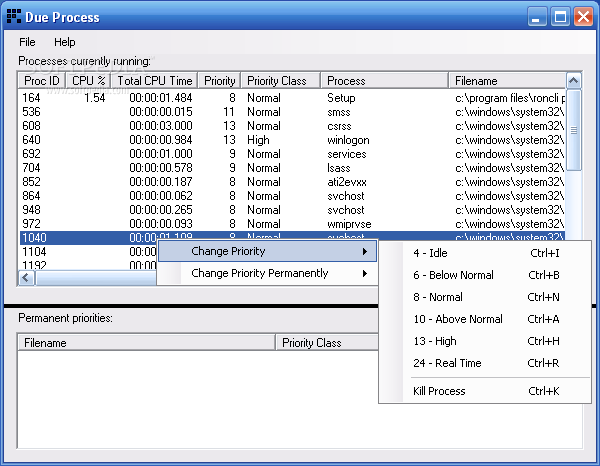The image size is (600, 466).
Task: Select 13 - High priority
Action: point(485,341)
